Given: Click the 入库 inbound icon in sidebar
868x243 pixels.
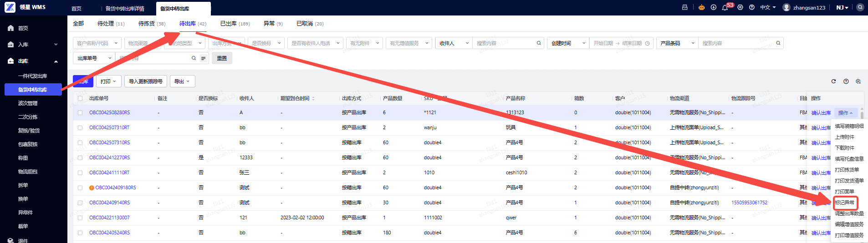Looking at the screenshot, I should pyautogui.click(x=10, y=45).
